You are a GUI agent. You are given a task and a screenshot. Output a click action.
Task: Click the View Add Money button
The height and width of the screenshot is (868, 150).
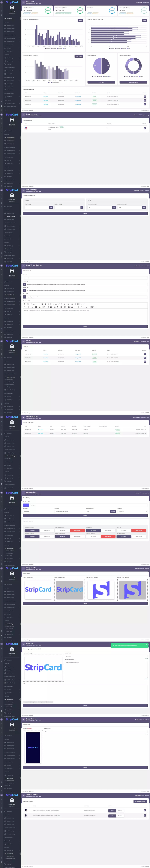(133, 82)
